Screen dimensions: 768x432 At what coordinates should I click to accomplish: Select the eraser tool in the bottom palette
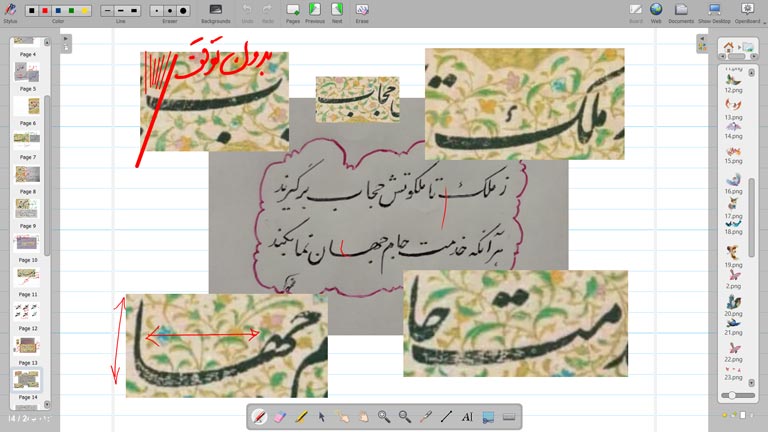click(279, 416)
